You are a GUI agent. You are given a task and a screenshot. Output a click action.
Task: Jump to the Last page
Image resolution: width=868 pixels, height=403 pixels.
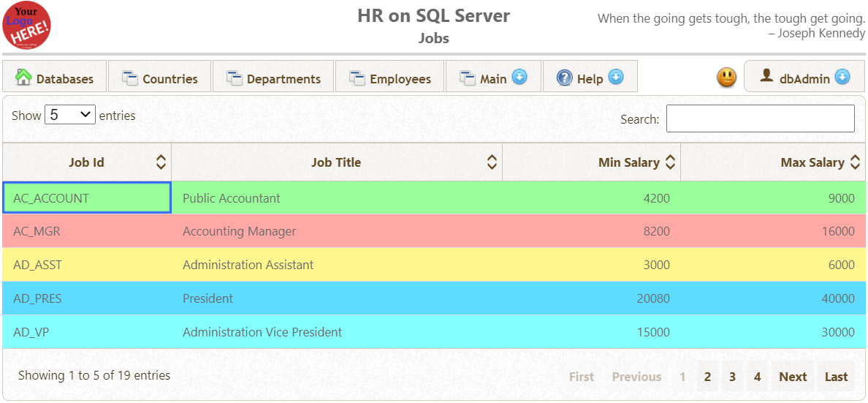836,377
